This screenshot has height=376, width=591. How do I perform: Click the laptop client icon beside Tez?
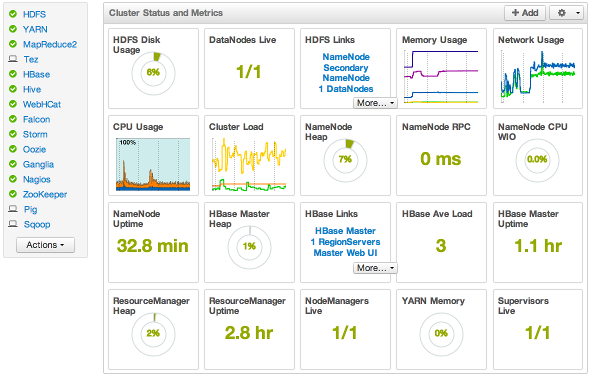coord(13,59)
